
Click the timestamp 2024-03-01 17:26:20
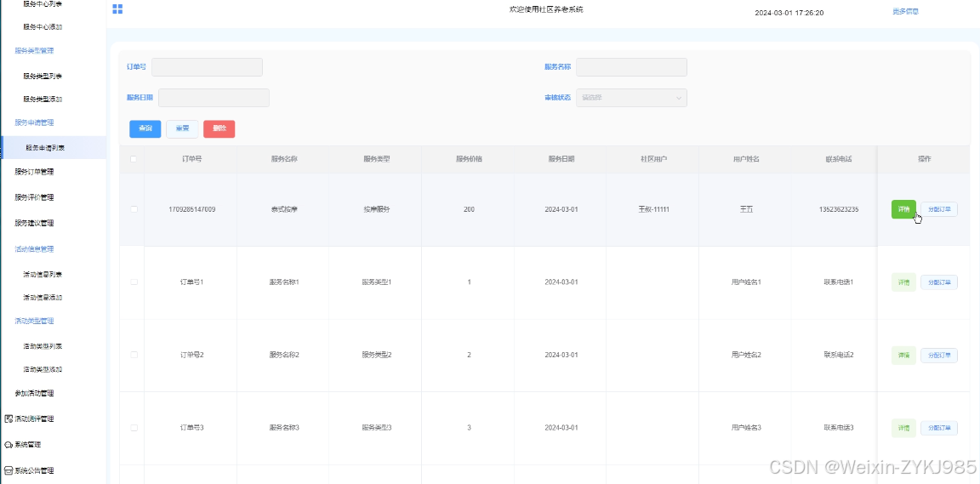coord(789,13)
